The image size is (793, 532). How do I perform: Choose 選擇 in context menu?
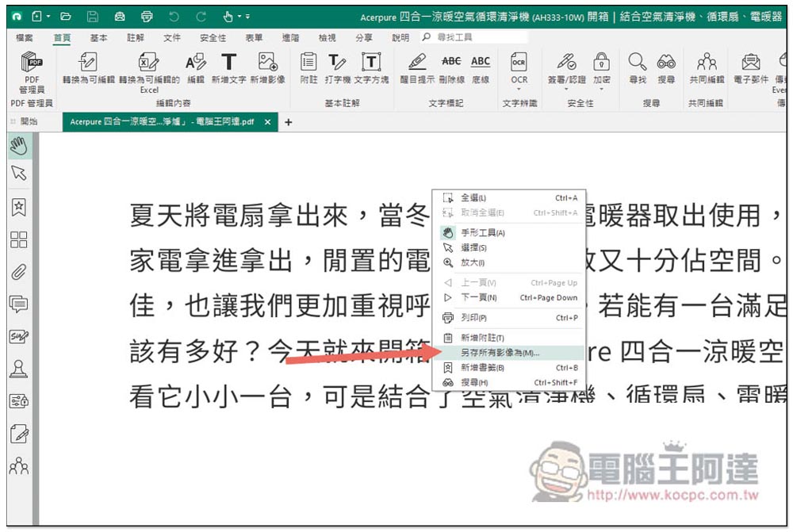[x=509, y=248]
